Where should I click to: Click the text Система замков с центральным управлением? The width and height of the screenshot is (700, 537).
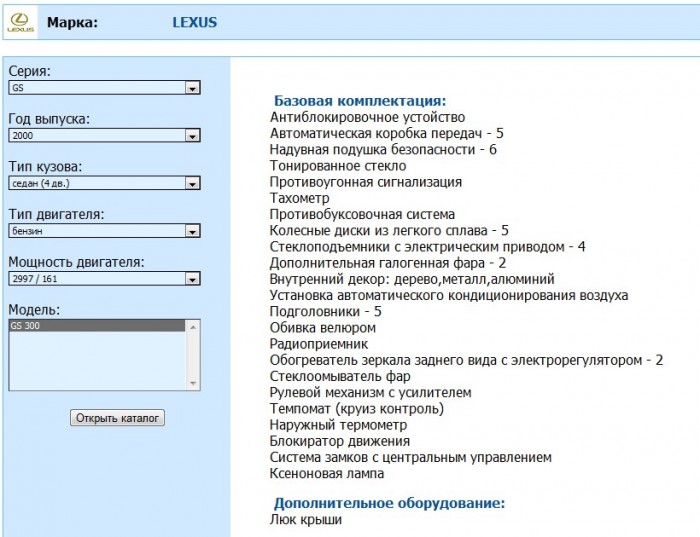tap(411, 457)
